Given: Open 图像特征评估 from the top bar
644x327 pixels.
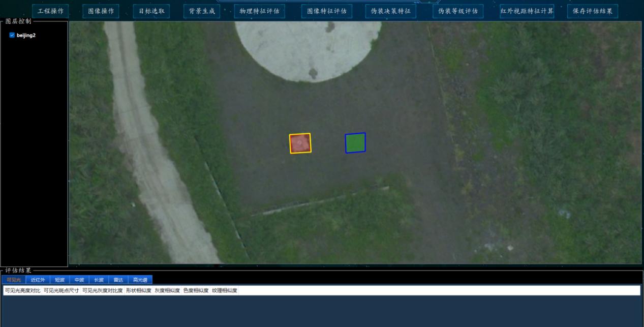Looking at the screenshot, I should click(x=326, y=11).
